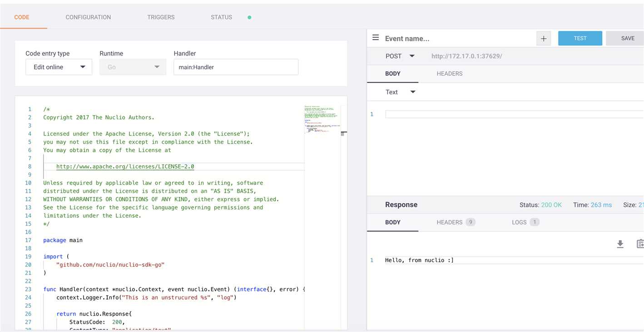Click 'Hello, from nuclio :]' response text

(x=419, y=260)
